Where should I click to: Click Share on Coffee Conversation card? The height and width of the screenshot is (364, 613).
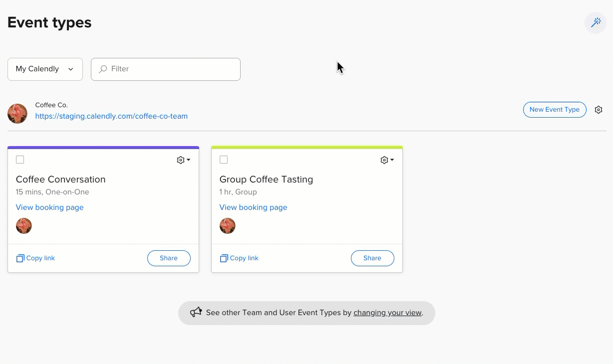pyautogui.click(x=169, y=258)
